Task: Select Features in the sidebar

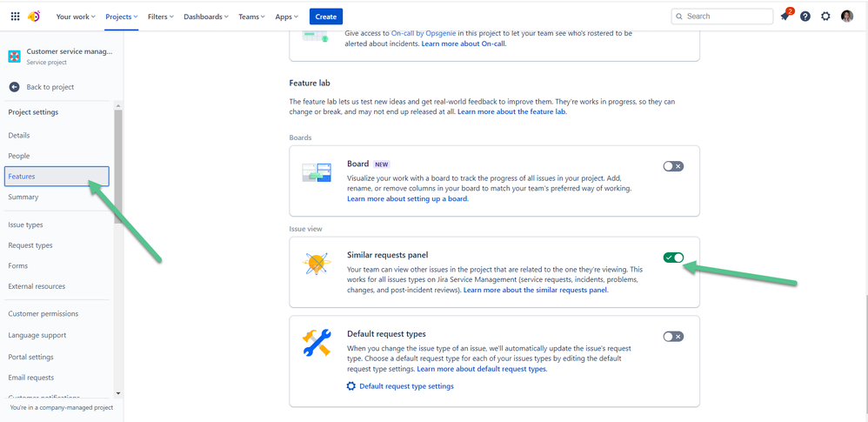Action: coord(57,176)
